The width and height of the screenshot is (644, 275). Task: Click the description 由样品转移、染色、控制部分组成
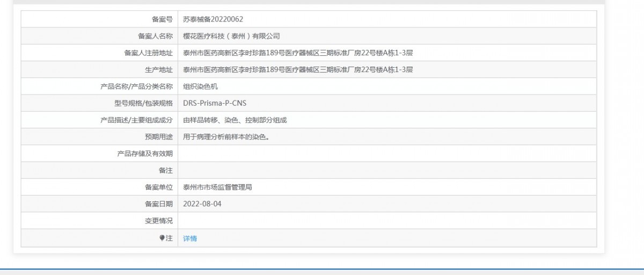235,120
